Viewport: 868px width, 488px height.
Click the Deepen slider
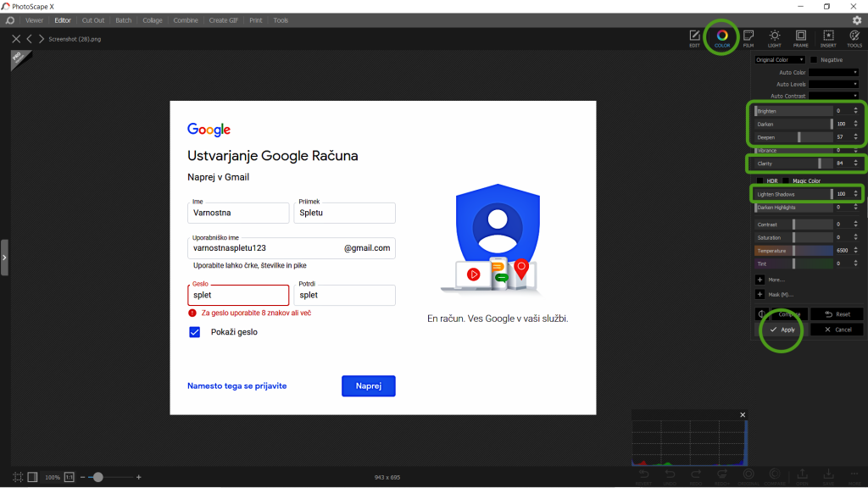(x=793, y=137)
